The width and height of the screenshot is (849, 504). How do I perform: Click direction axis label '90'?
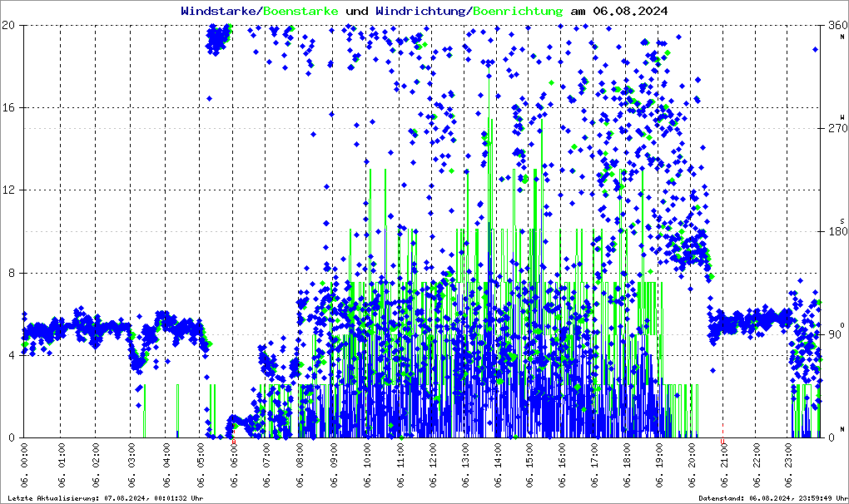[835, 334]
